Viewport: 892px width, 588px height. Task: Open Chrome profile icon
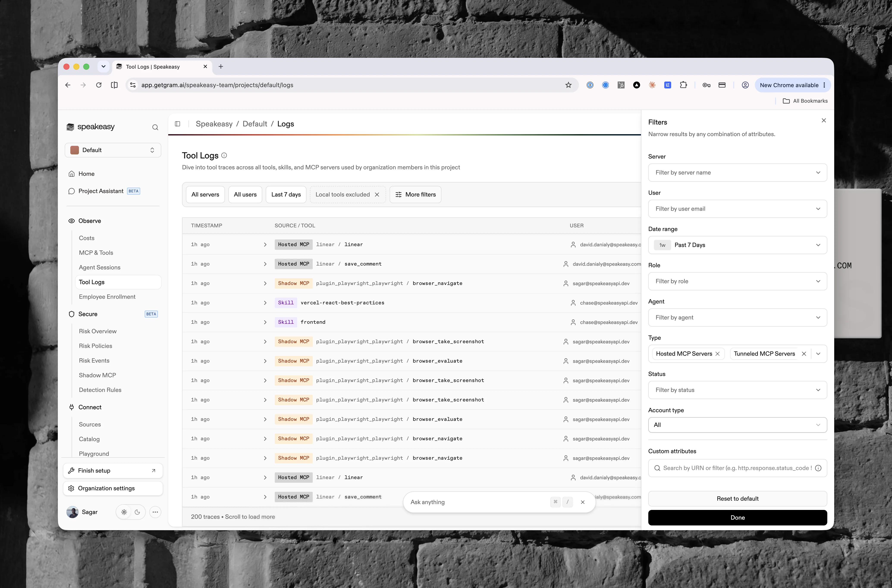click(745, 85)
